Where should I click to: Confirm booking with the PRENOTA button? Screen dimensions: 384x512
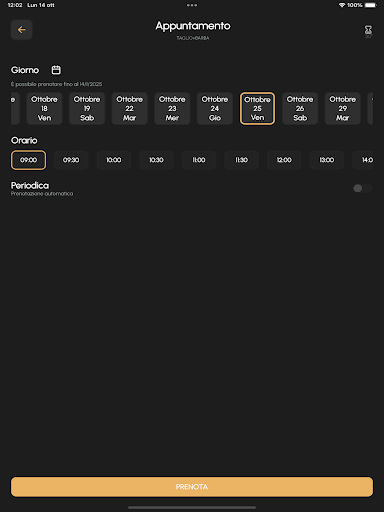[x=192, y=487]
